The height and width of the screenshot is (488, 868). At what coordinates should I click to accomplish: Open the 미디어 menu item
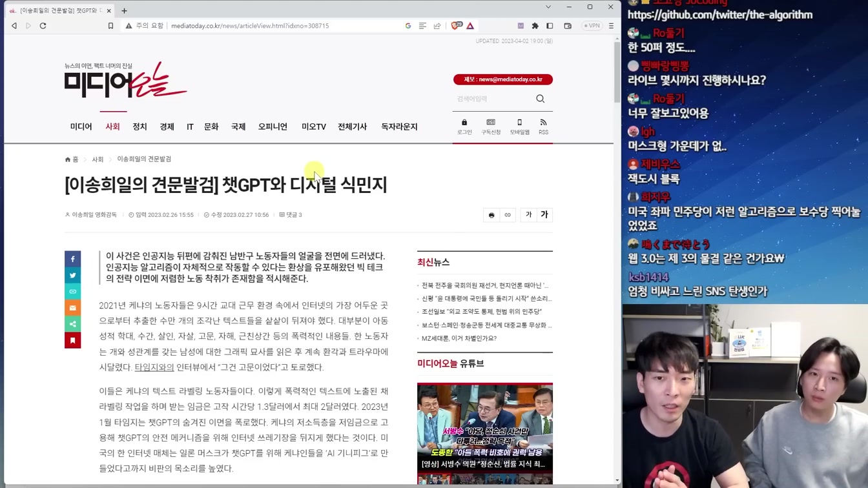81,127
